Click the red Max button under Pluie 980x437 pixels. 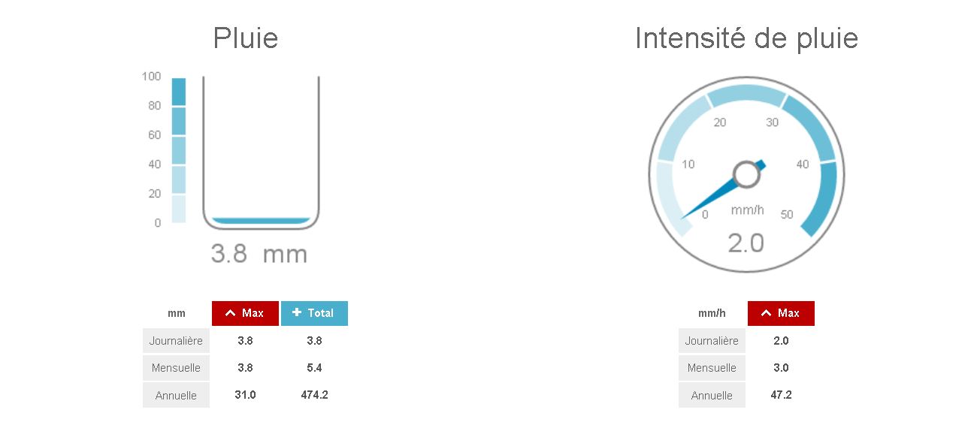point(245,313)
